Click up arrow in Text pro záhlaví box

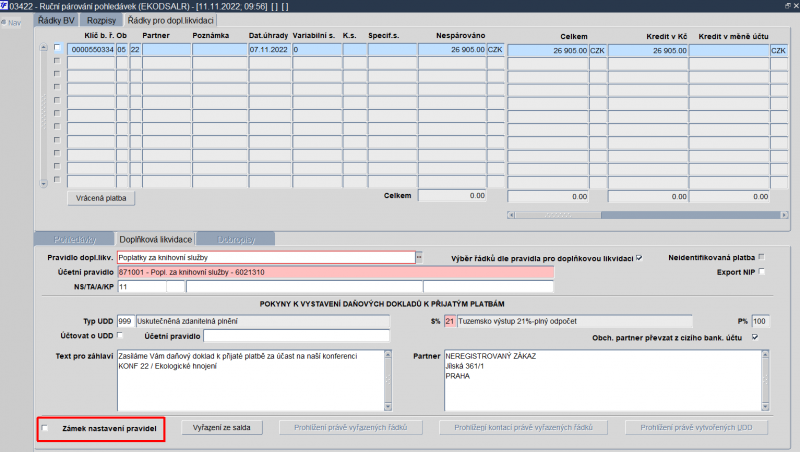point(388,354)
